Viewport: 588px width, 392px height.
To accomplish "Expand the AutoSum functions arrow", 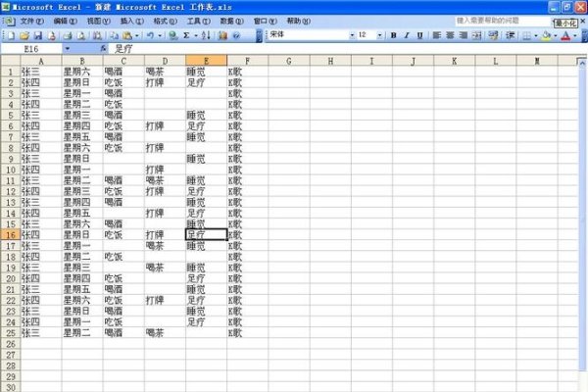I will [195, 35].
